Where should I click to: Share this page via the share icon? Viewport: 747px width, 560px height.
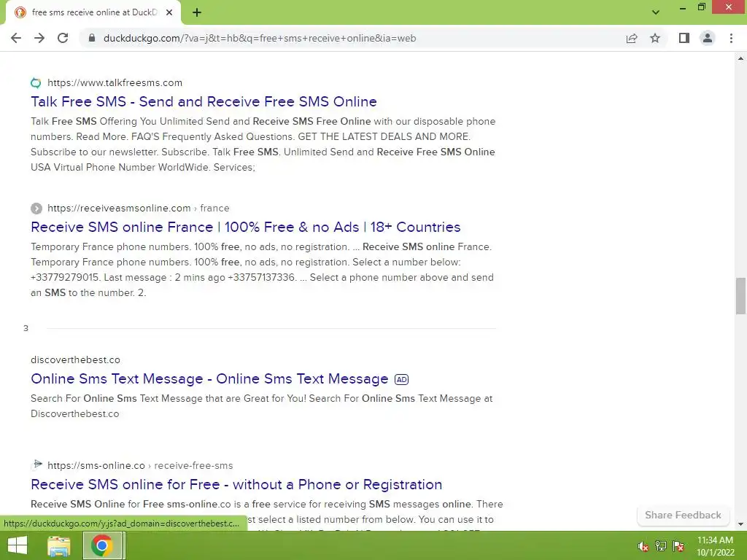pos(632,38)
